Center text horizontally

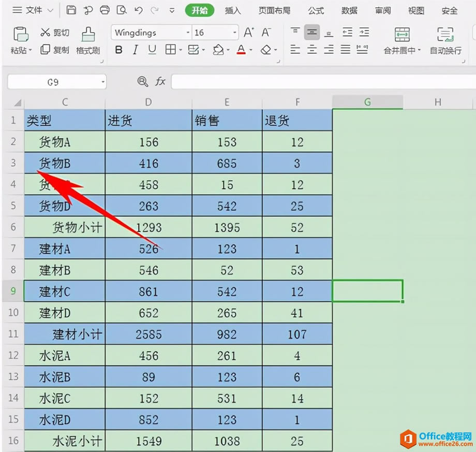(312, 49)
